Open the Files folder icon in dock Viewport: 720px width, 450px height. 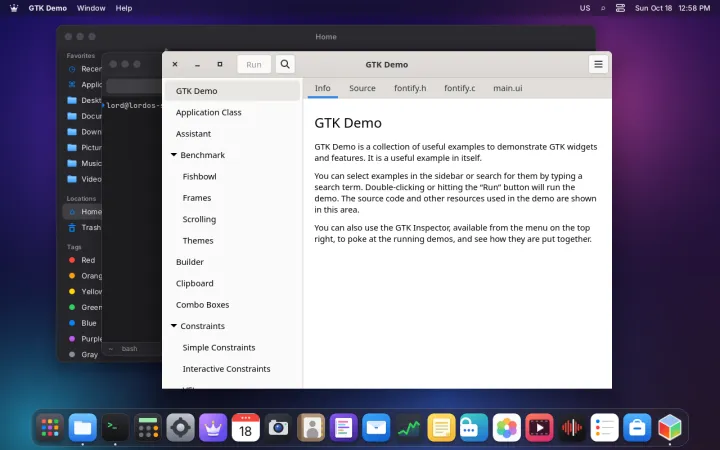(x=83, y=428)
